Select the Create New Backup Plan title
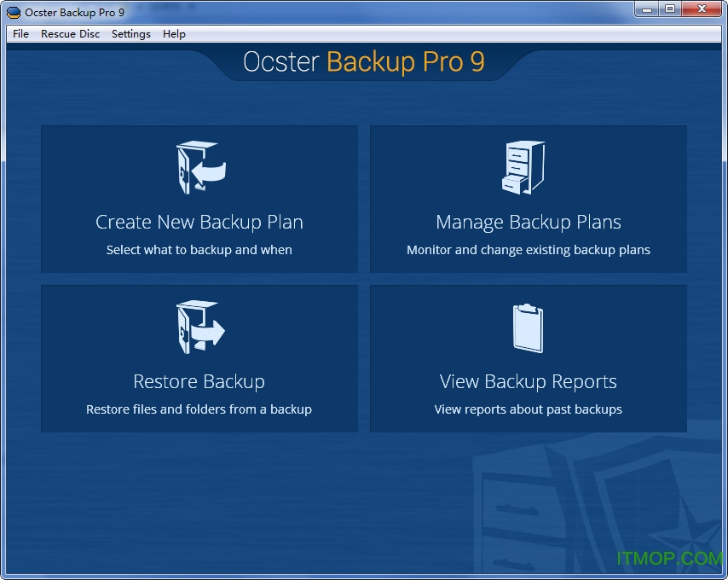The width and height of the screenshot is (728, 580). tap(199, 222)
